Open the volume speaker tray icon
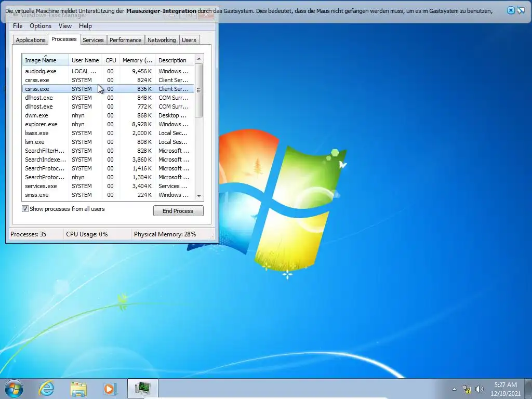Viewport: 532px width, 399px height. [479, 389]
